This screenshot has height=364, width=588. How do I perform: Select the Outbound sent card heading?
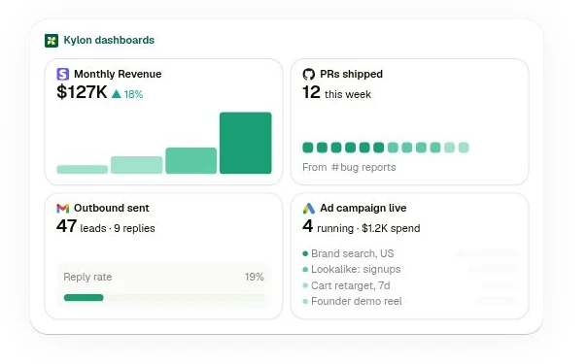(x=112, y=208)
